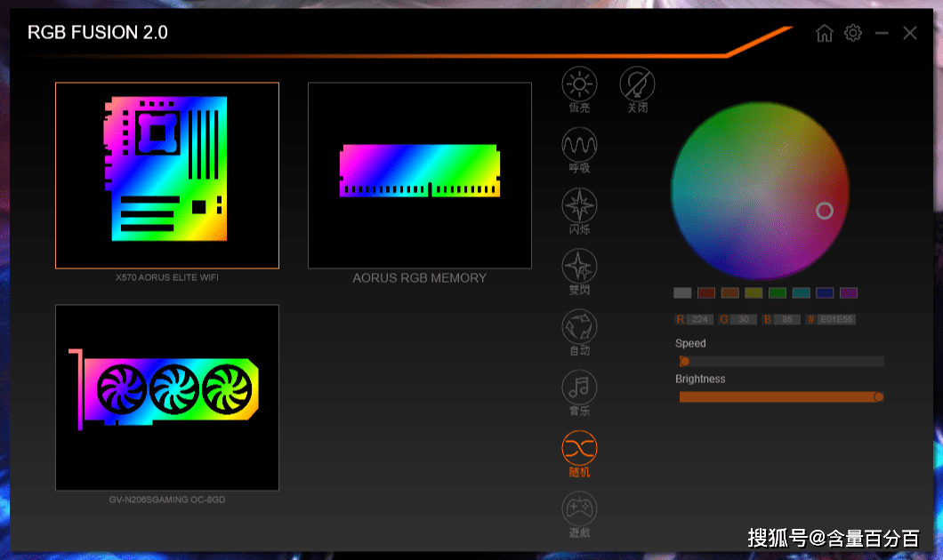943x560 pixels.
Task: Turn lighting off with the 关闭 icon
Action: [x=638, y=90]
